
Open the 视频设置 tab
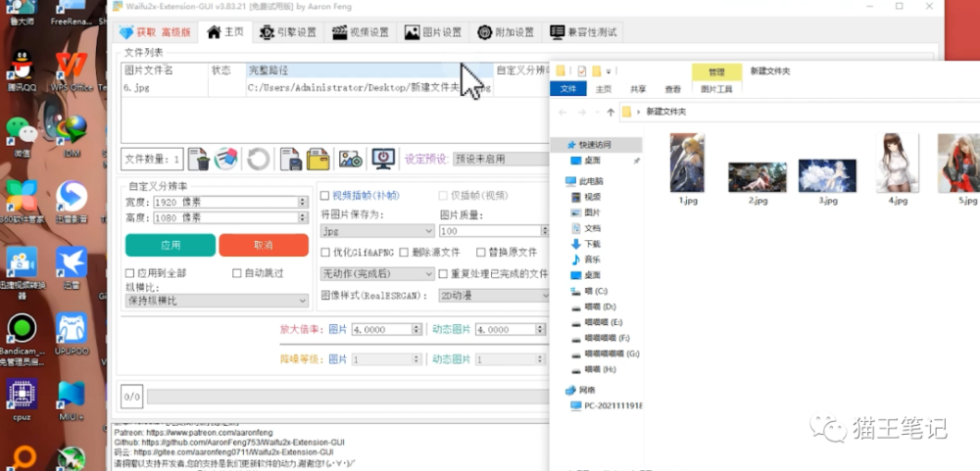pos(361,32)
